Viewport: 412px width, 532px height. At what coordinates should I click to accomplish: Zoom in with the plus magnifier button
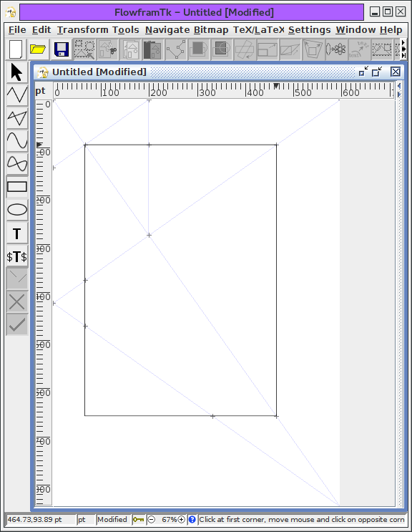coord(182,519)
